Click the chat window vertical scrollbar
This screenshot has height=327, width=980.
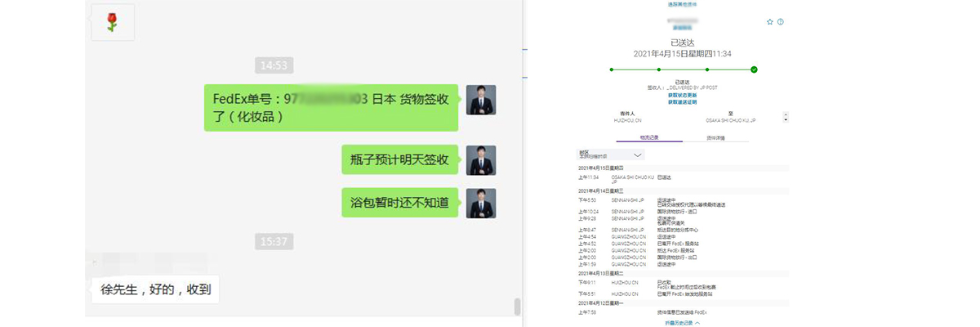click(x=517, y=307)
